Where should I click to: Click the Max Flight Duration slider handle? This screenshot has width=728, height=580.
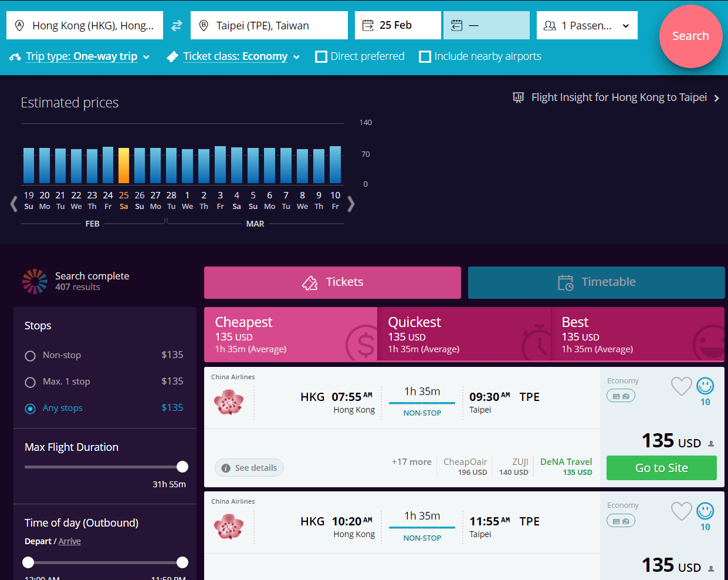[182, 467]
